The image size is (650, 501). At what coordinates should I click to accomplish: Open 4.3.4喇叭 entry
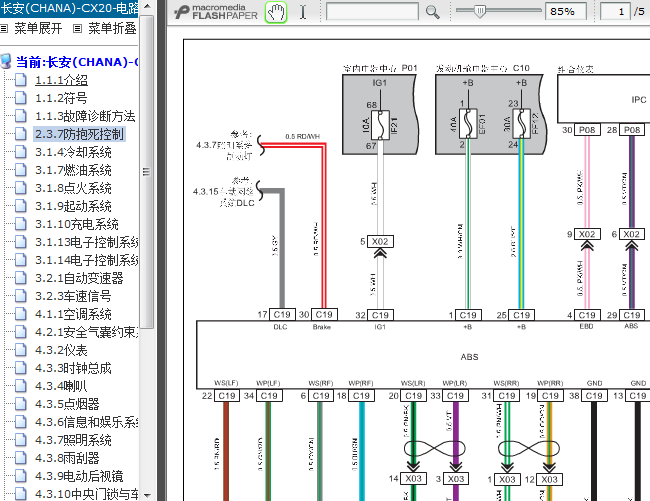point(61,386)
